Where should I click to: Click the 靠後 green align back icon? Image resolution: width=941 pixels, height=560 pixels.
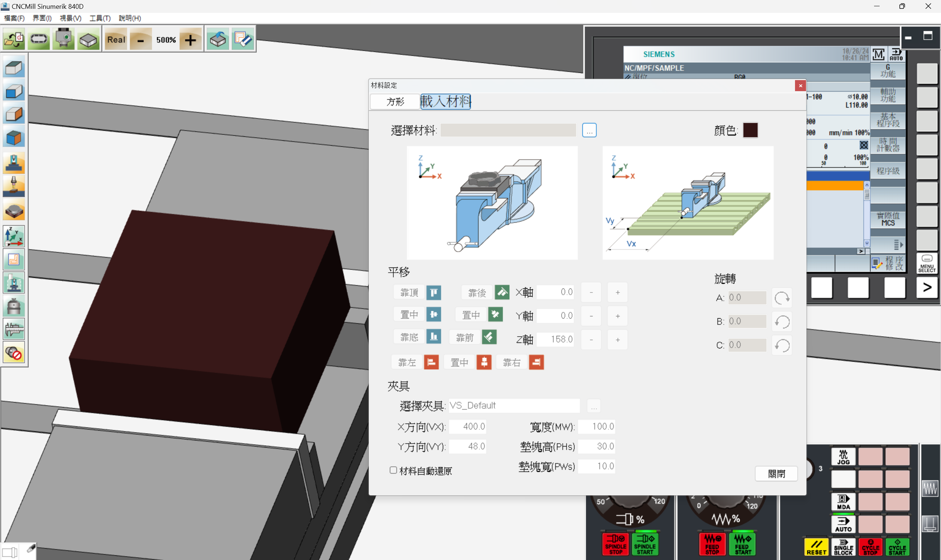point(502,292)
